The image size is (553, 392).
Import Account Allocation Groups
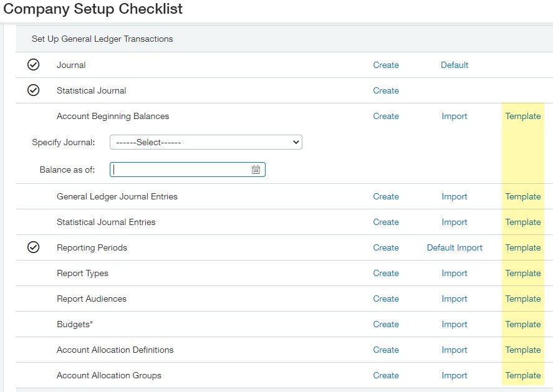pyautogui.click(x=454, y=375)
